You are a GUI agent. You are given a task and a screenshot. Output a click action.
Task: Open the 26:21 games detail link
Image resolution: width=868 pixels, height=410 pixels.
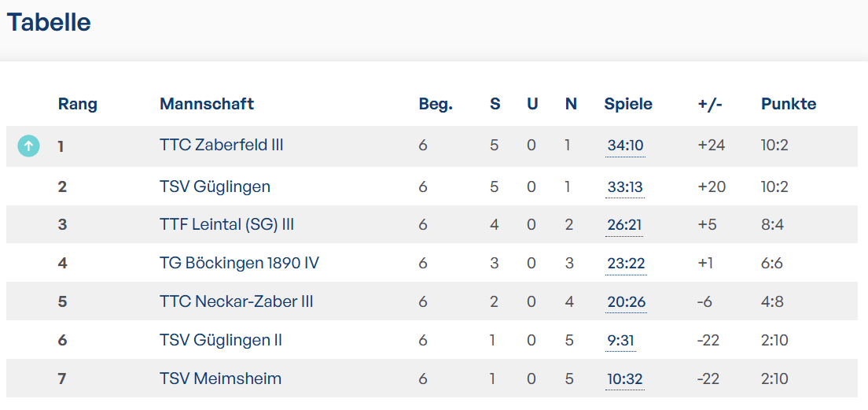pyautogui.click(x=625, y=226)
